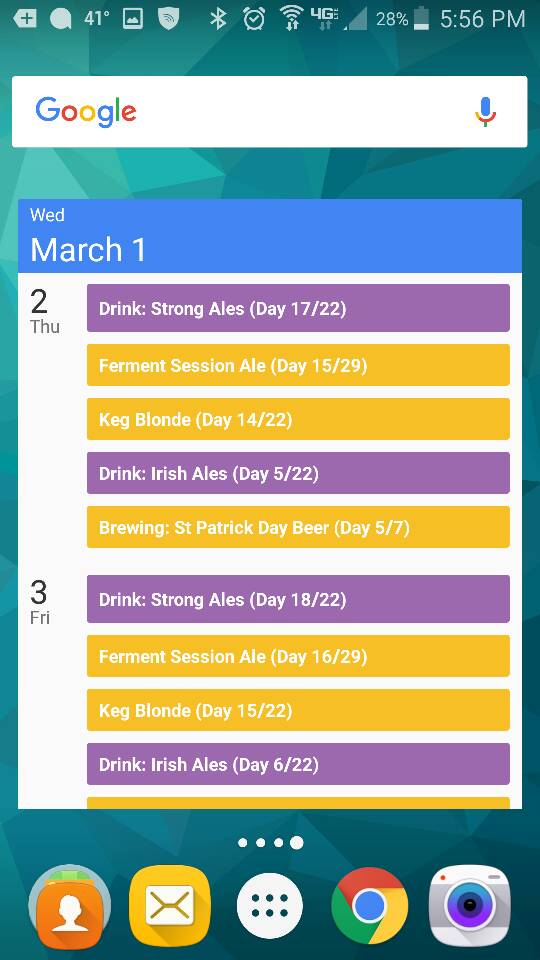Open the Email app in dock

pos(170,905)
